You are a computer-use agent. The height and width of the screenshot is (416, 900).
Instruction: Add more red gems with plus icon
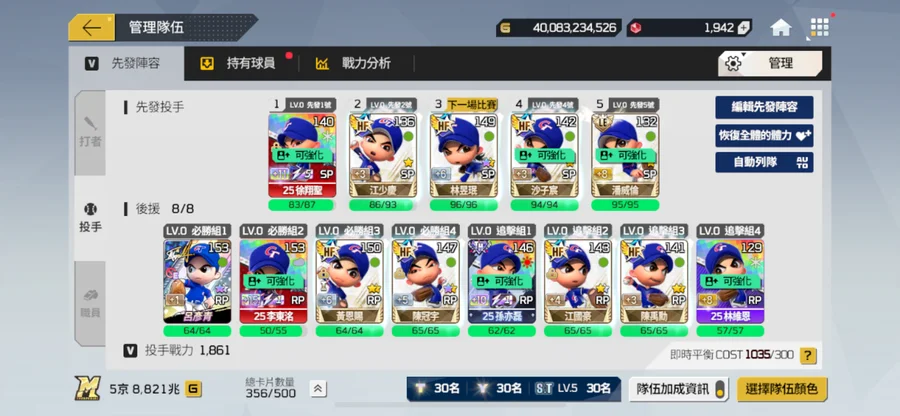743,28
